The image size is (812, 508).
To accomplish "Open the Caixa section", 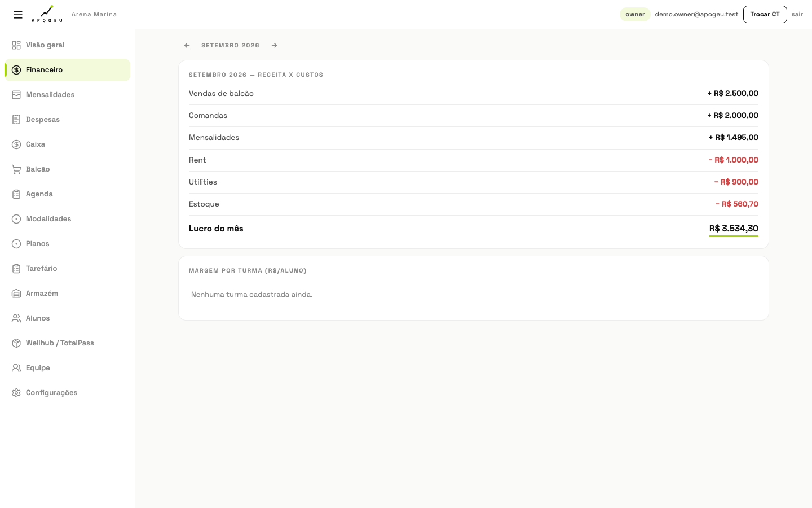I will (x=67, y=144).
